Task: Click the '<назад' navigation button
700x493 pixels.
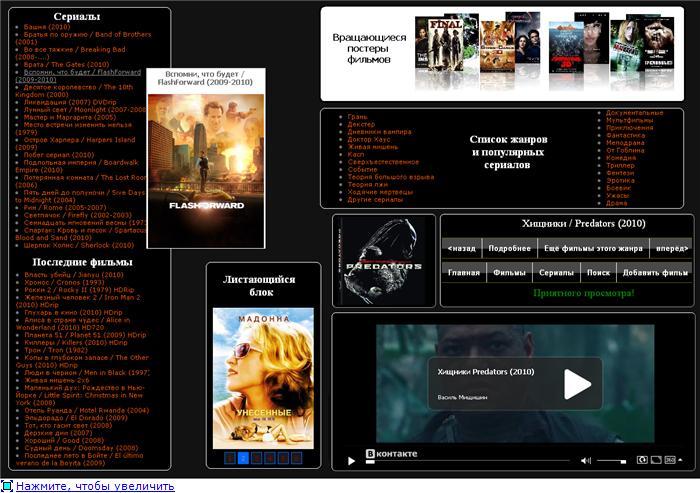Action: (462, 248)
